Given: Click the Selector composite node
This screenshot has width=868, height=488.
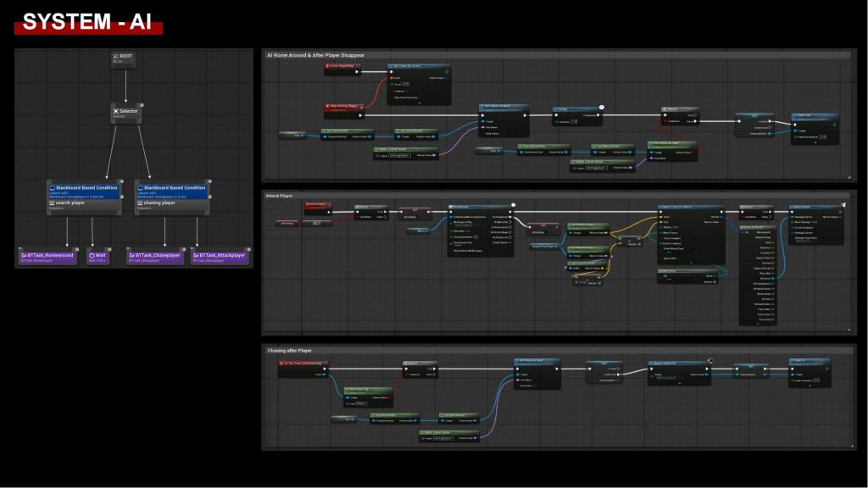Looking at the screenshot, I should pyautogui.click(x=125, y=112).
